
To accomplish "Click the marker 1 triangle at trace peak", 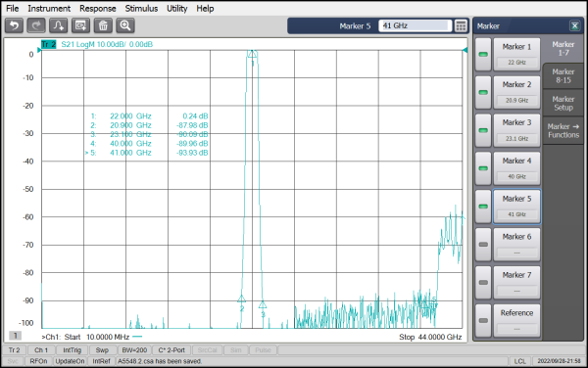I will 252,54.
